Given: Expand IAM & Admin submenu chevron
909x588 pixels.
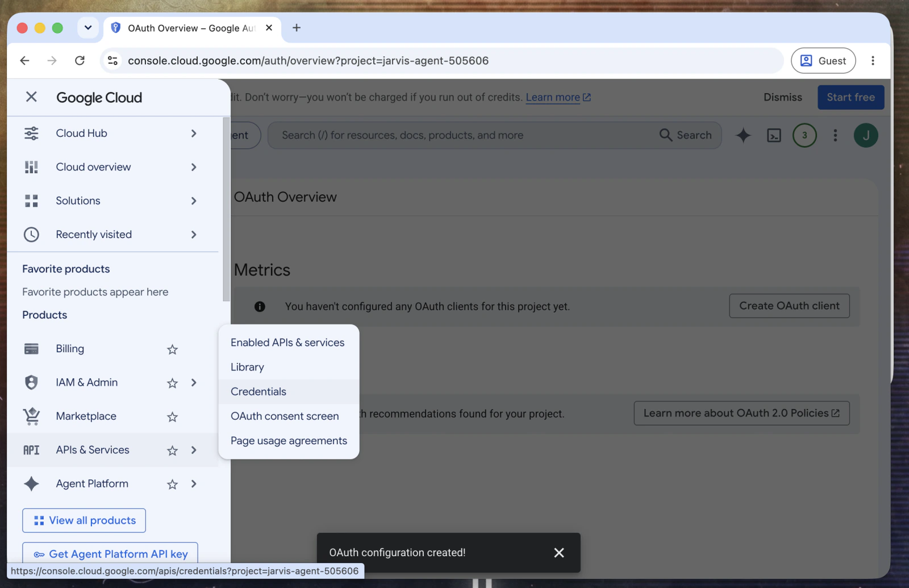Looking at the screenshot, I should pyautogui.click(x=194, y=382).
